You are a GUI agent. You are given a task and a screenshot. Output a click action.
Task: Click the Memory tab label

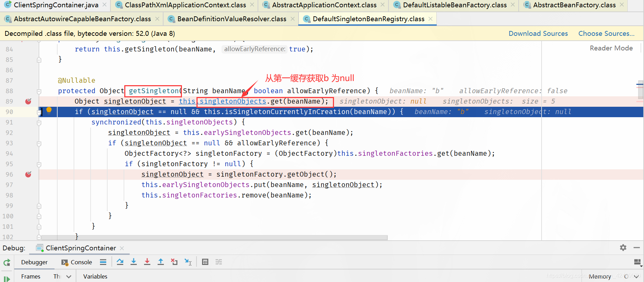[600, 276]
